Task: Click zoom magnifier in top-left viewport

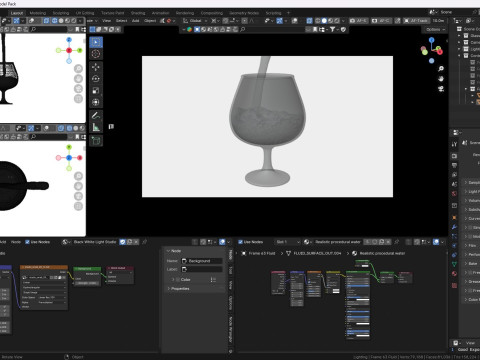Action: pyautogui.click(x=78, y=69)
